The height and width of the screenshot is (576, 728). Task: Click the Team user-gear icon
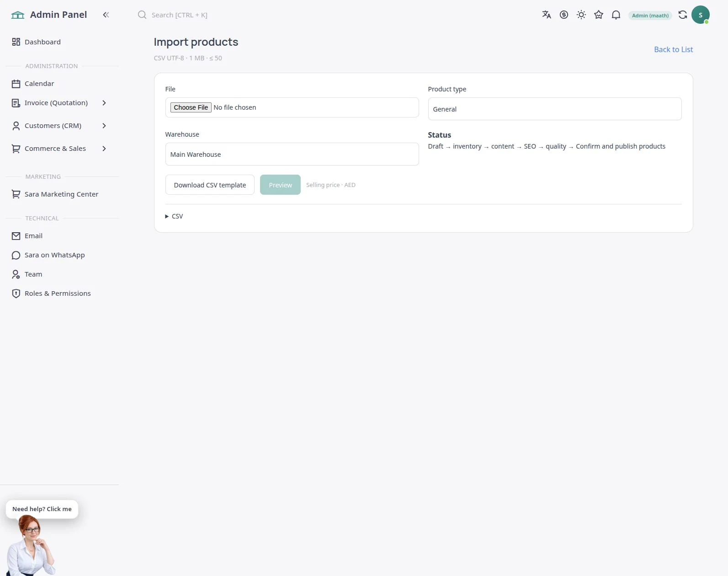coord(16,274)
